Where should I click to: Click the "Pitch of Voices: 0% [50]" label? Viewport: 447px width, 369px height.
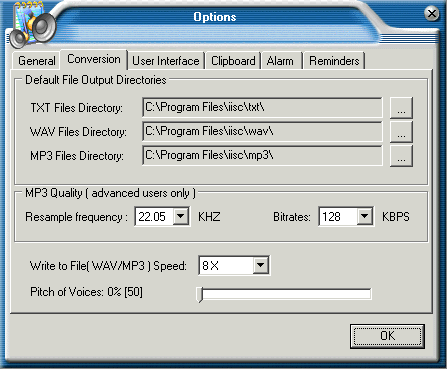(x=86, y=292)
